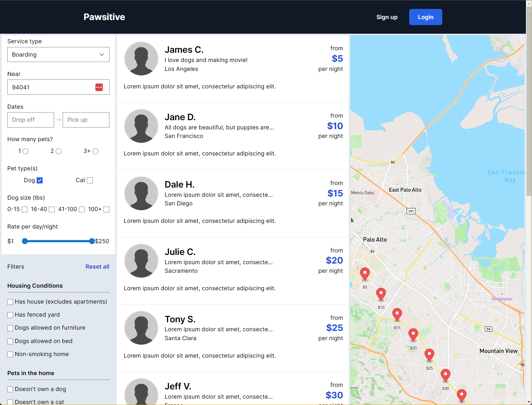Screen dimensions: 532x405
Task: Open James C.'s profile avatar
Action: [141, 59]
